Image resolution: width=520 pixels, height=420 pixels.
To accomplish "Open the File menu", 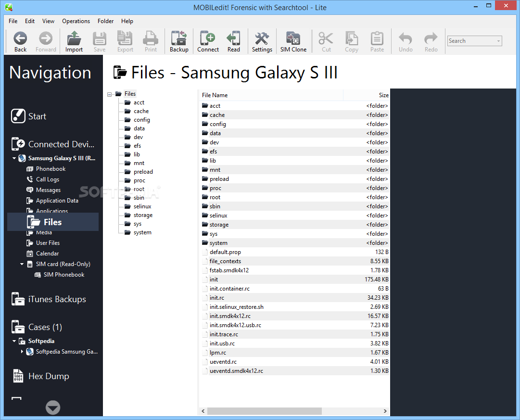I will pyautogui.click(x=13, y=21).
